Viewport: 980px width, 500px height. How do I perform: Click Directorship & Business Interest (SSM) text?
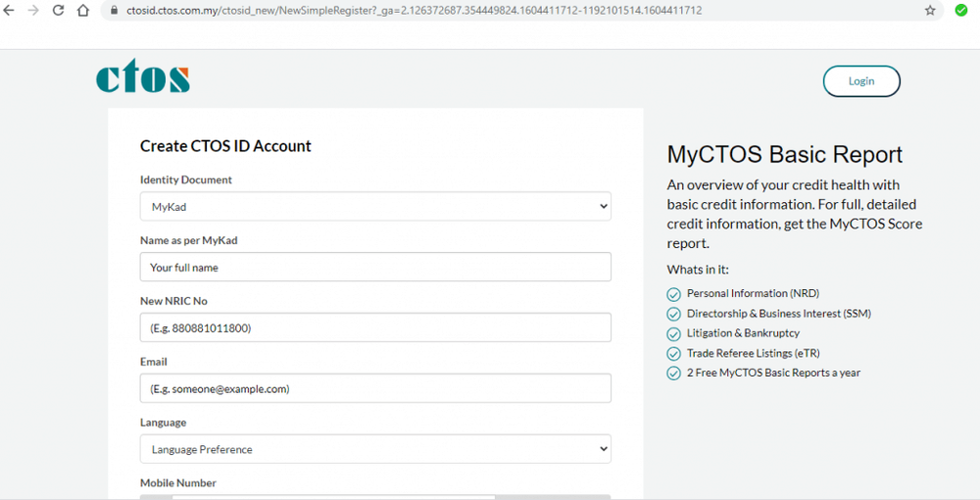(x=779, y=313)
